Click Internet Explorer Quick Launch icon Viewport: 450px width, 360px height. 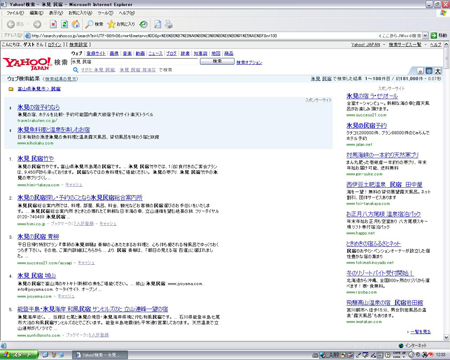click(x=61, y=355)
